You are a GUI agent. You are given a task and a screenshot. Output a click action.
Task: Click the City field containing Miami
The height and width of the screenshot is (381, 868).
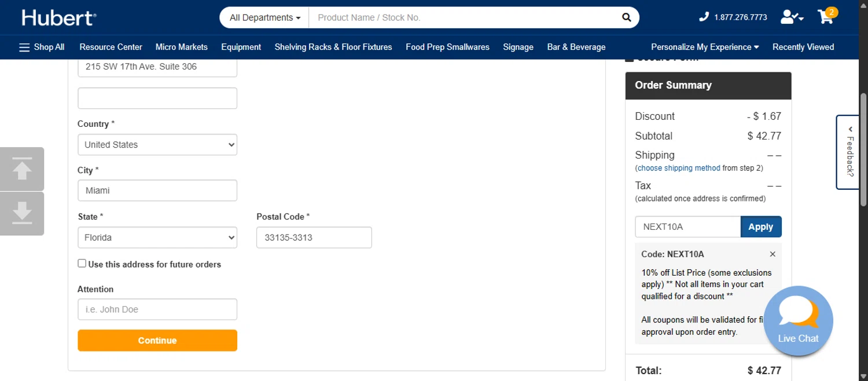157,190
